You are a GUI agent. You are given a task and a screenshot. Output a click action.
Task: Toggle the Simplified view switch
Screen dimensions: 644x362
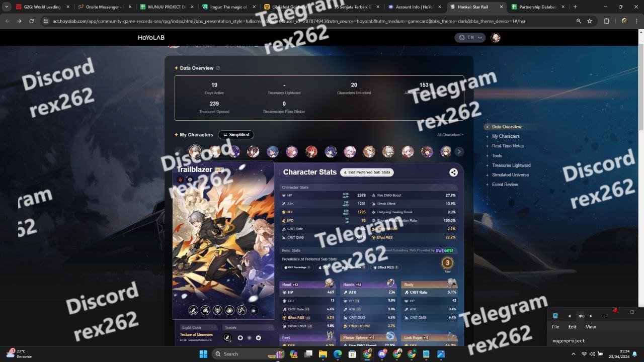coord(236,135)
